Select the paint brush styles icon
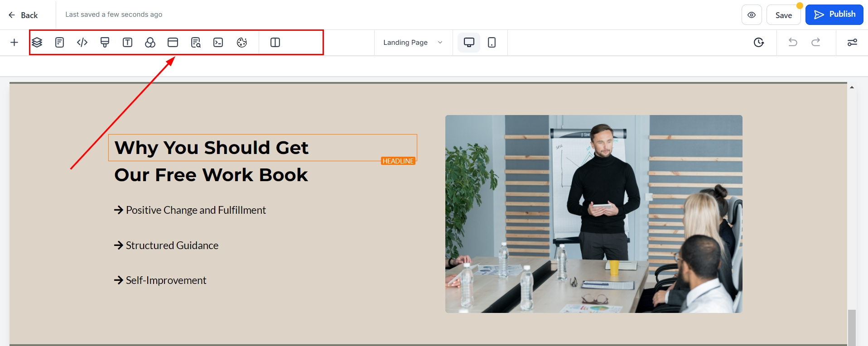The width and height of the screenshot is (868, 346). pyautogui.click(x=105, y=43)
